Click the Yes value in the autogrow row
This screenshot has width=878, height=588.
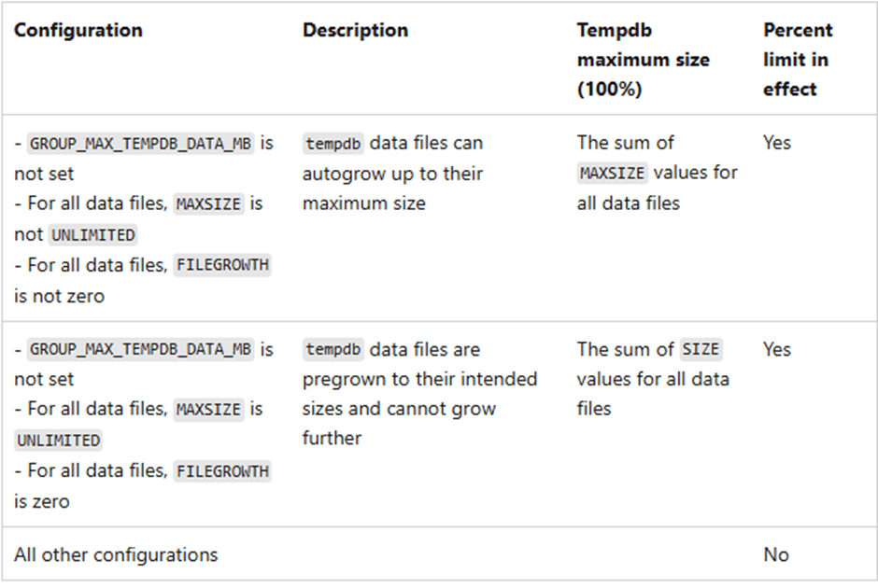pos(777,143)
